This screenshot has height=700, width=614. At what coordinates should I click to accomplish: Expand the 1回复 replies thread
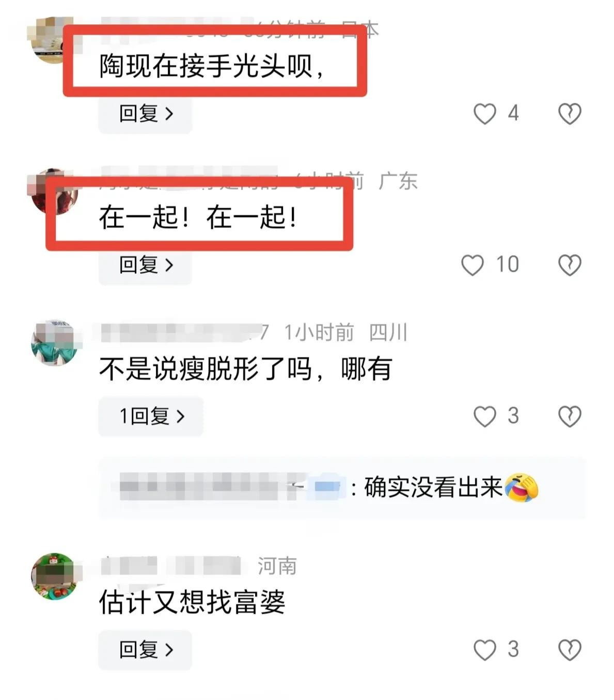tap(151, 416)
